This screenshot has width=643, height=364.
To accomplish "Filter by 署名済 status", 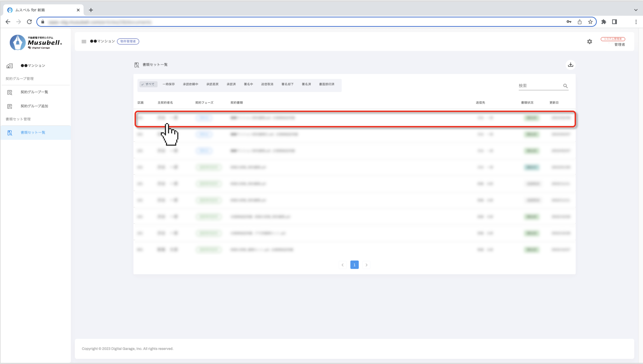I will click(306, 84).
